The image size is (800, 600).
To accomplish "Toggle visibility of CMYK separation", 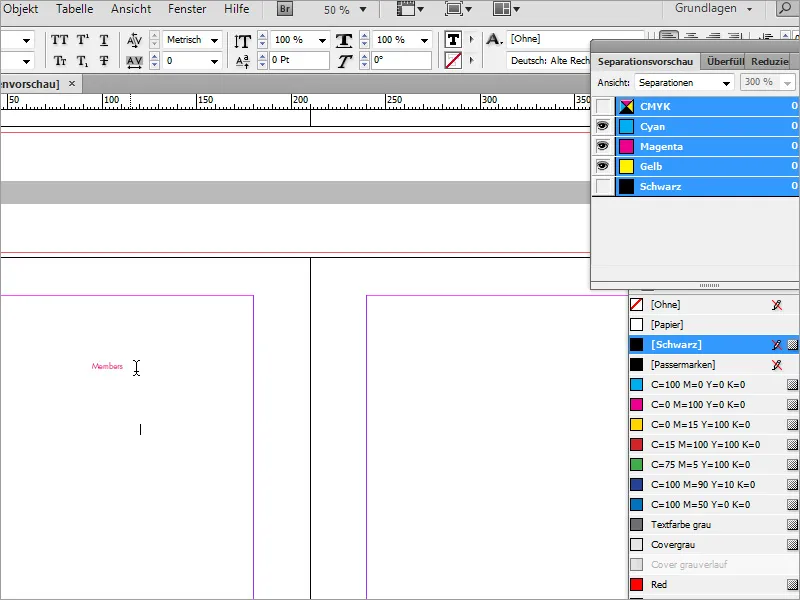I will point(603,107).
